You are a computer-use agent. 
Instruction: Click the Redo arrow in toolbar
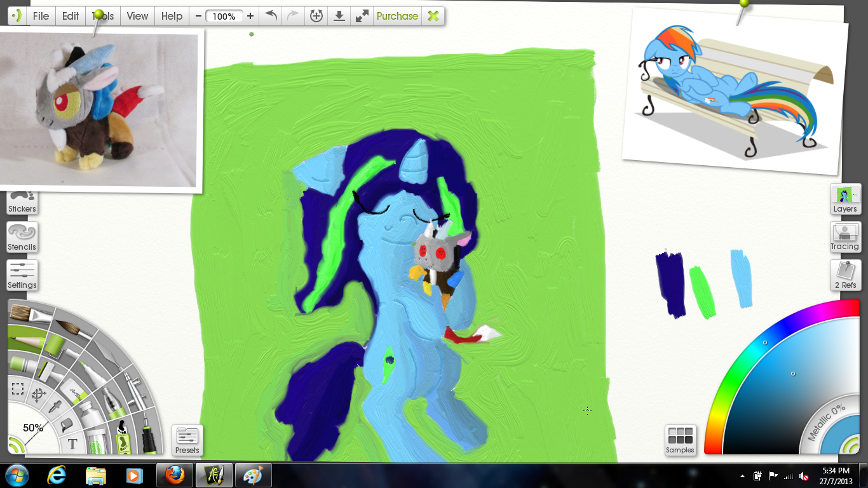click(294, 16)
